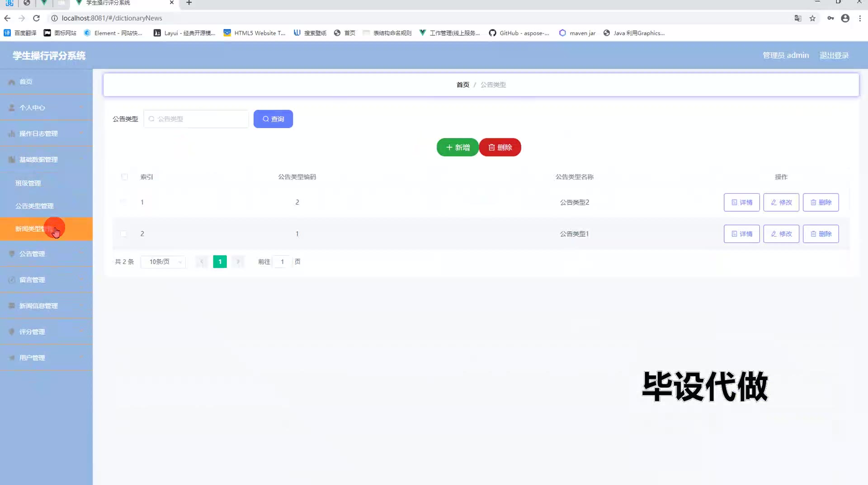Bookmark this page with the star icon

(x=812, y=18)
